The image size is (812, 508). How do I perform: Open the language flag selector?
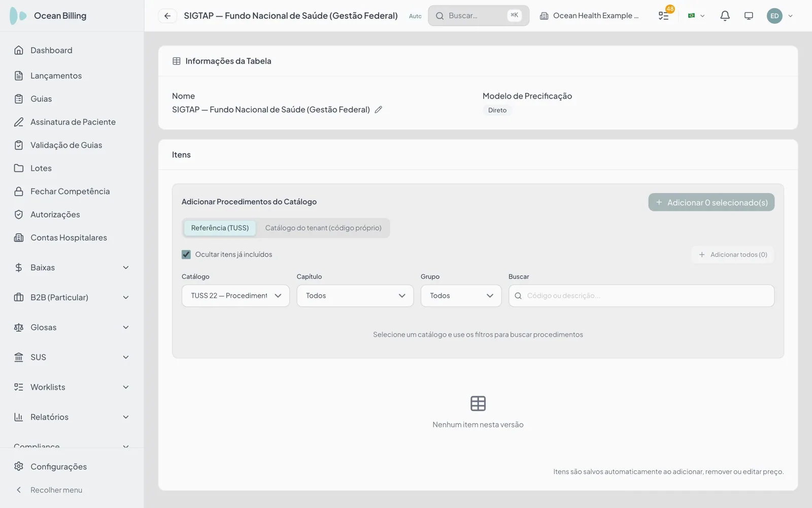(696, 16)
